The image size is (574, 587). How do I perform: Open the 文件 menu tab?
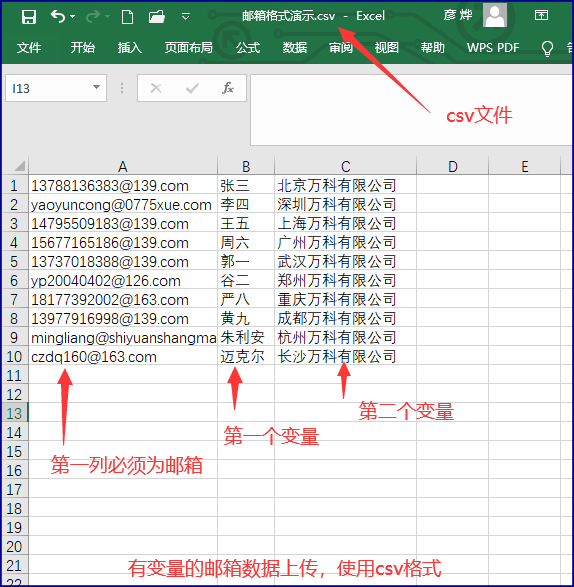coord(29,48)
